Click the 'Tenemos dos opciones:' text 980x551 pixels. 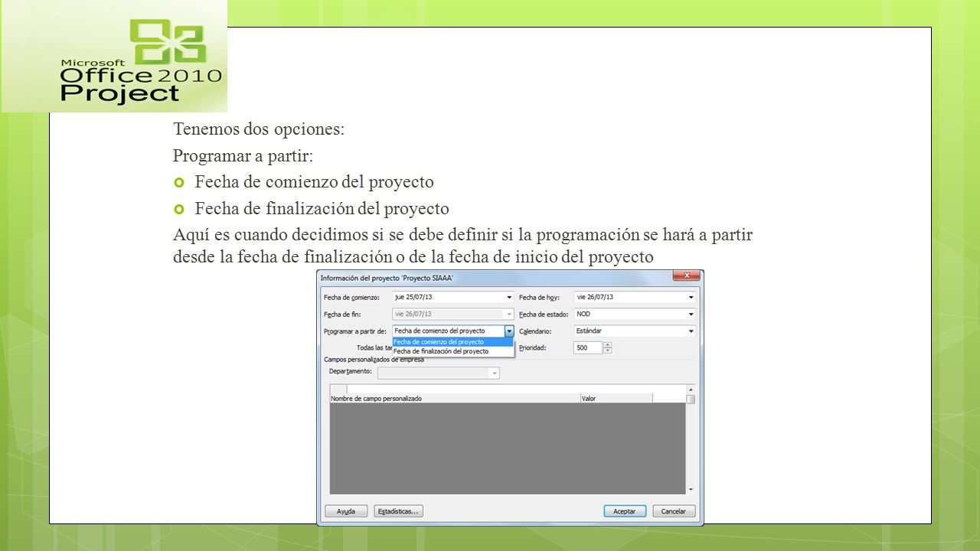tap(259, 129)
